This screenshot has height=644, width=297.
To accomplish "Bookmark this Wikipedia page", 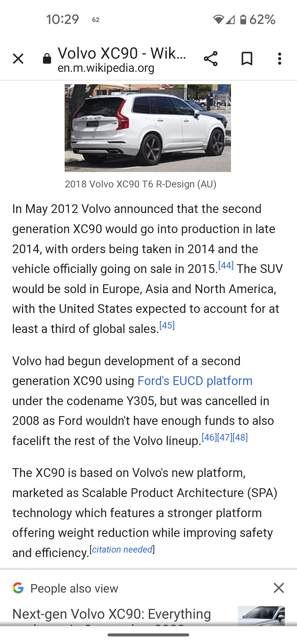I will 247,59.
